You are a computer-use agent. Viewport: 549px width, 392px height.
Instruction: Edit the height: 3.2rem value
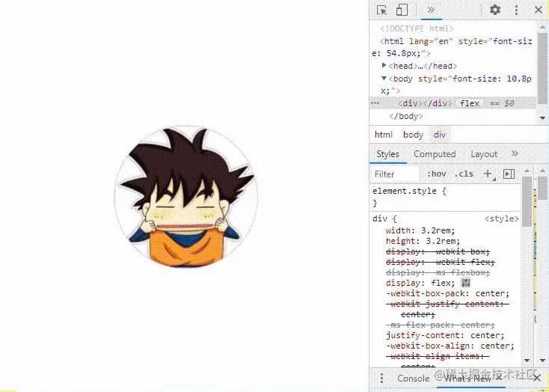[x=443, y=241]
